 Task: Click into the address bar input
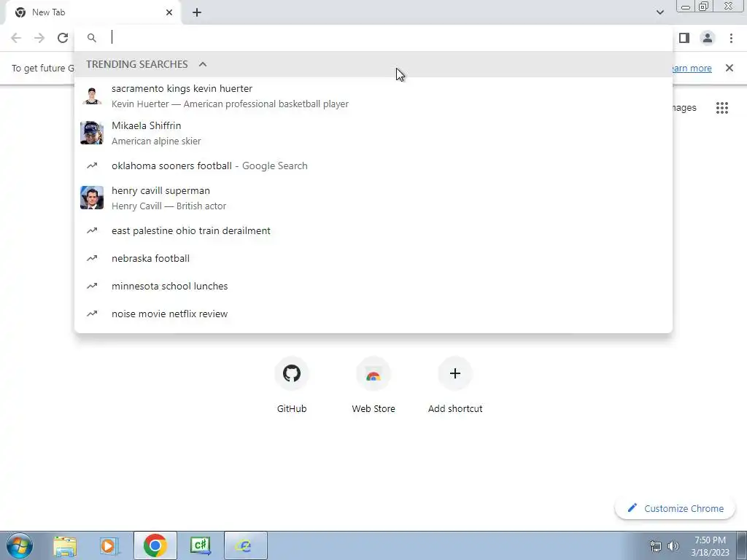click(388, 38)
